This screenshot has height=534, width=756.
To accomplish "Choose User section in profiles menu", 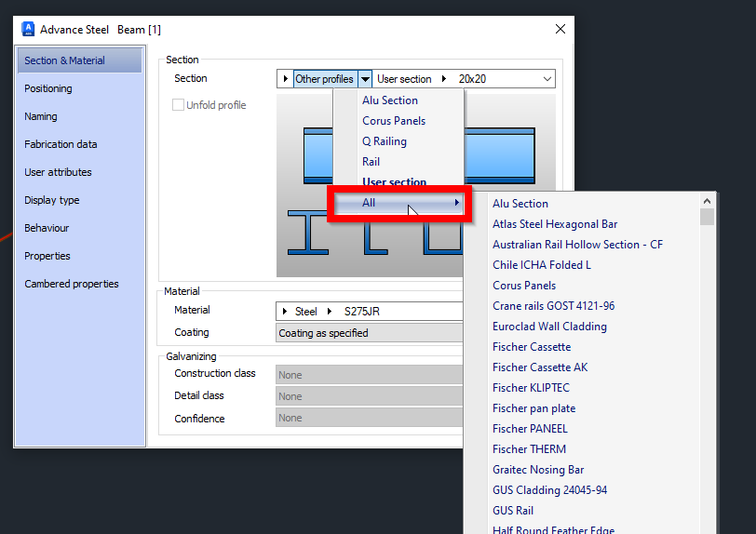I will pos(398,181).
